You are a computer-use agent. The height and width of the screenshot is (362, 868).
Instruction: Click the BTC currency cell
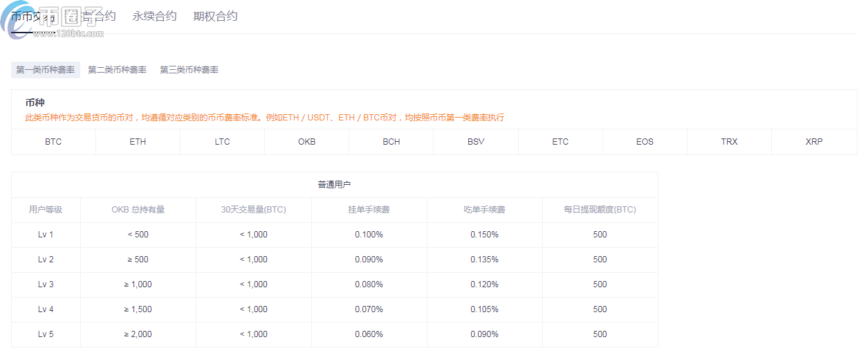[x=53, y=142]
